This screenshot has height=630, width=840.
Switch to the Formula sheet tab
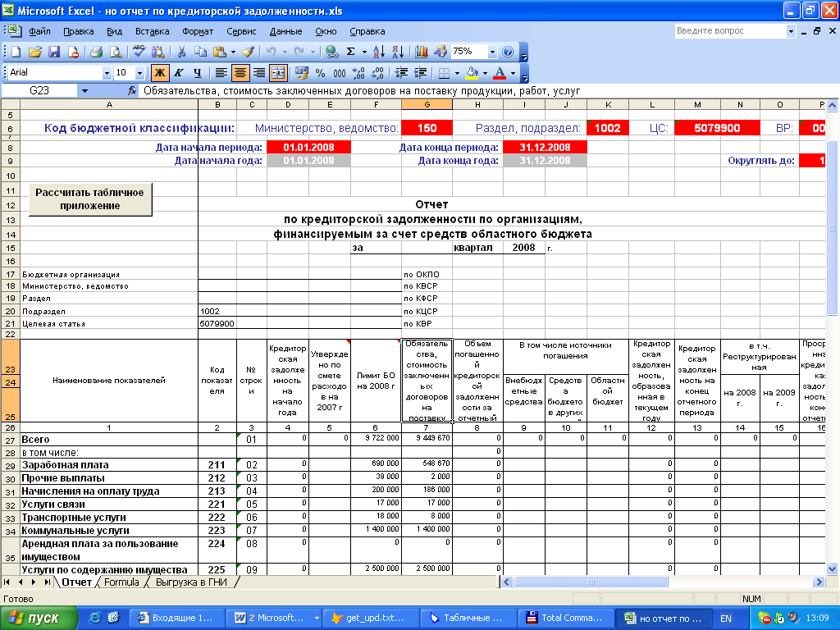[x=121, y=582]
